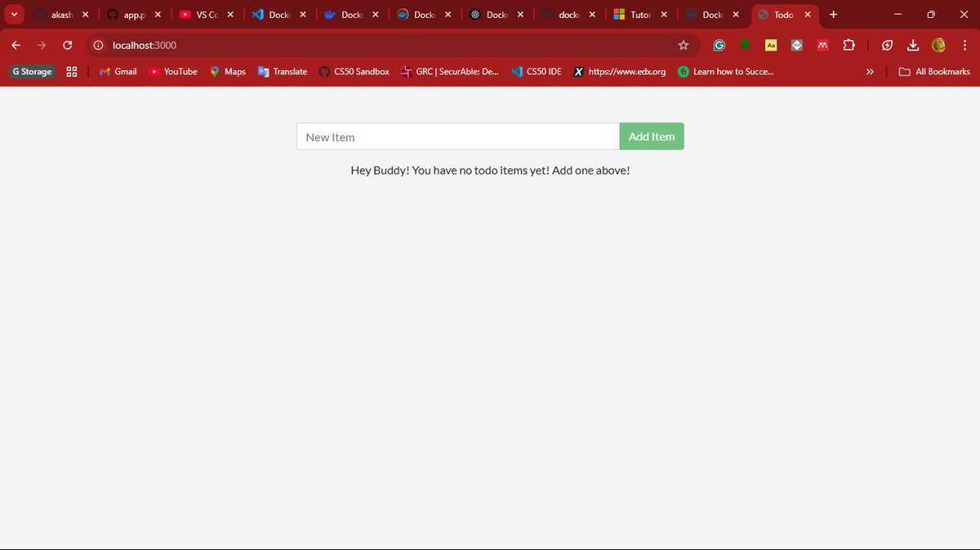Open the YouTube bookmark
The height and width of the screenshot is (550, 980).
tap(173, 72)
